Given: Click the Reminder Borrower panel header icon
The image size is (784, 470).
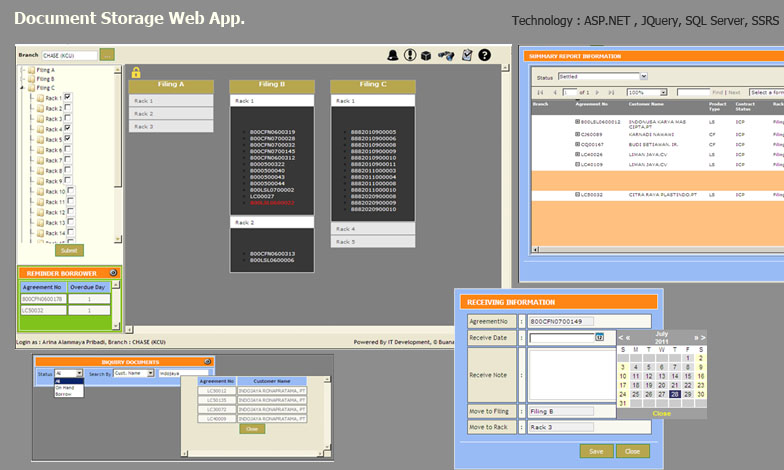Looking at the screenshot, I should pos(113,272).
